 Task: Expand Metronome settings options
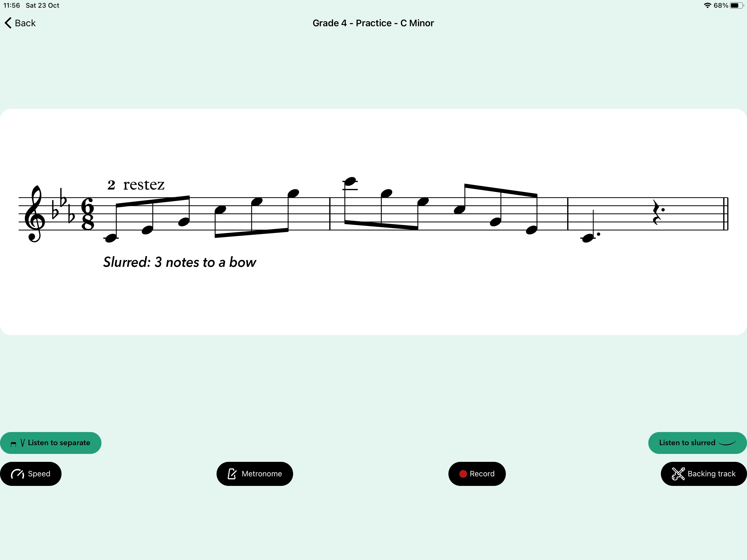tap(255, 474)
